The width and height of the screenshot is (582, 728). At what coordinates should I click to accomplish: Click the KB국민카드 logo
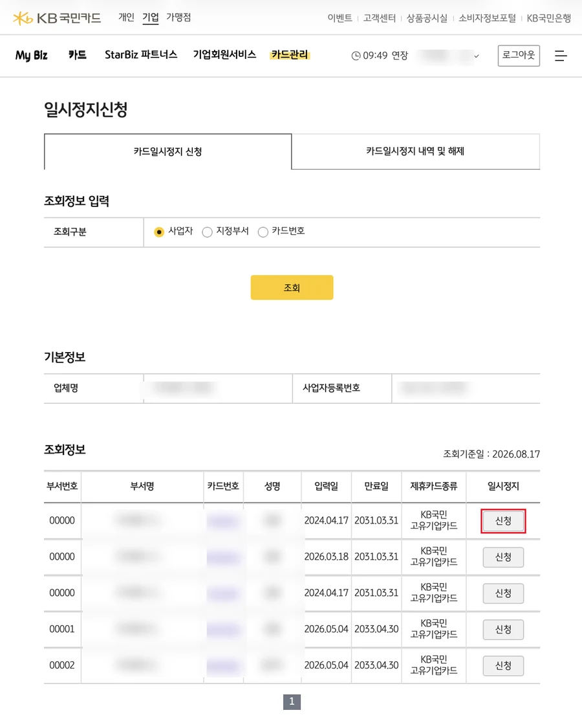[57, 18]
